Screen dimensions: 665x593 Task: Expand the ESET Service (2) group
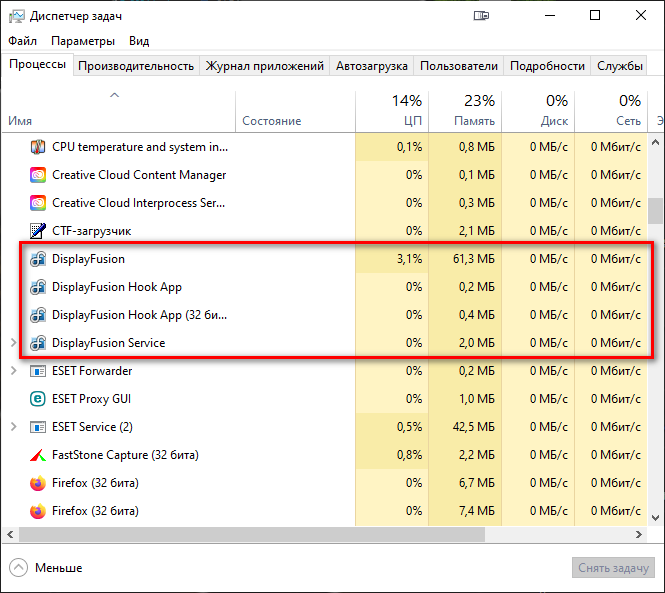pos(13,427)
